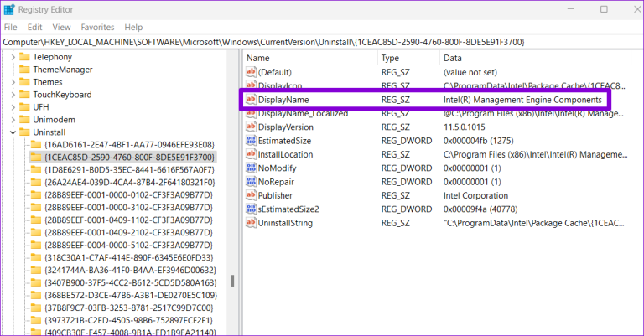Select the DisplayName value entry
The height and width of the screenshot is (336, 644).
click(283, 100)
